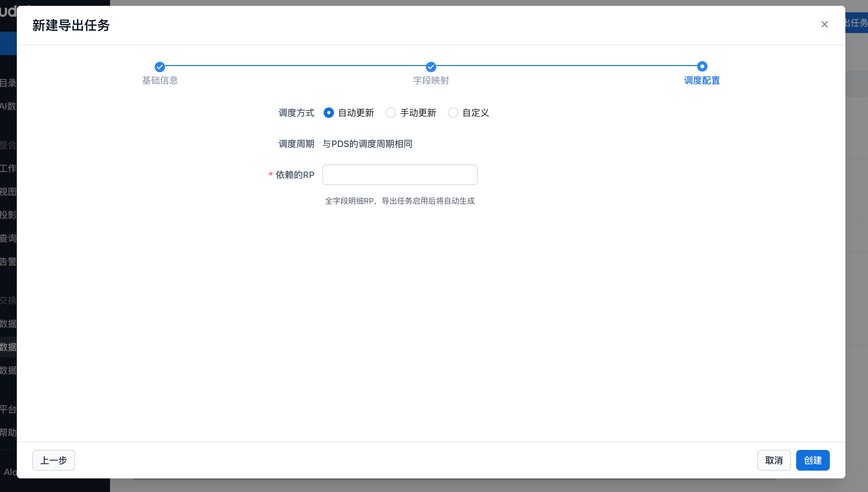This screenshot has width=868, height=492.
Task: Click the 手动更新 label text
Action: 418,113
